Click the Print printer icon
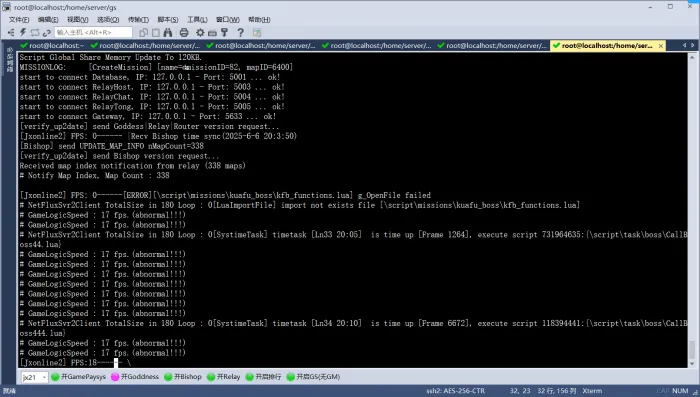700x397 pixels. [x=184, y=33]
